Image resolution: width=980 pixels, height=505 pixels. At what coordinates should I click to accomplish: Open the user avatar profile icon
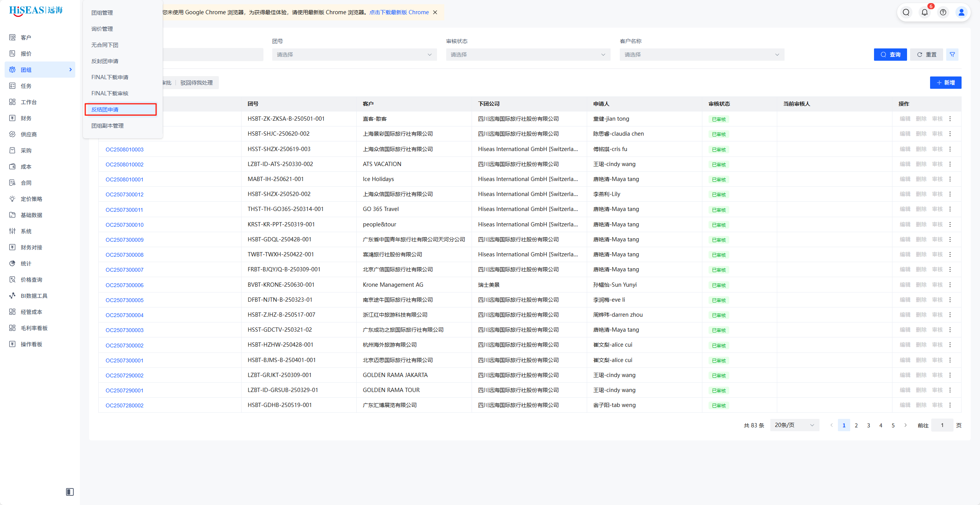point(961,12)
